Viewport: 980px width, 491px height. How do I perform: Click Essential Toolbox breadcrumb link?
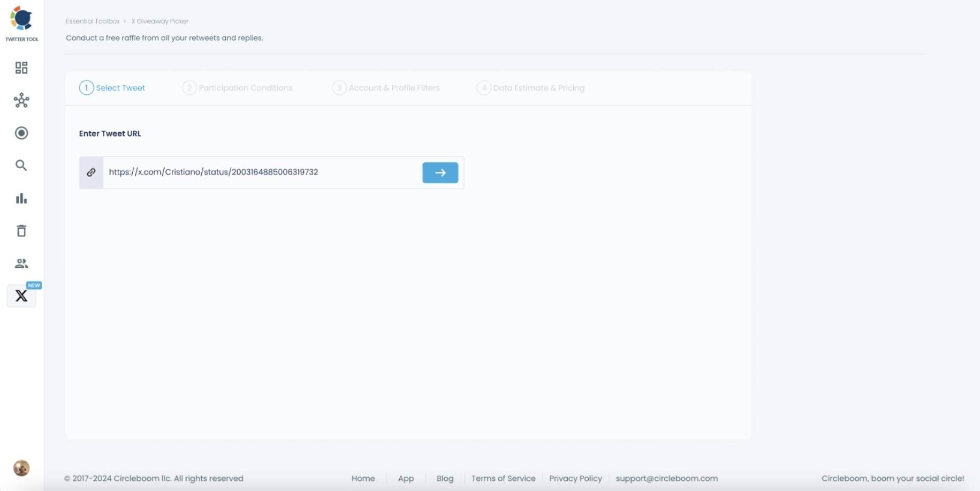coord(93,21)
